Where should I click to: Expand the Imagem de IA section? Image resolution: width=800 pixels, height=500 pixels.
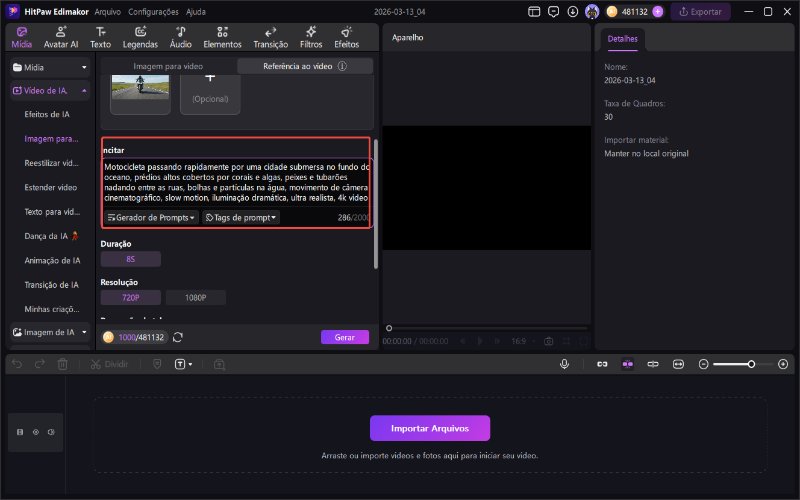click(50, 332)
